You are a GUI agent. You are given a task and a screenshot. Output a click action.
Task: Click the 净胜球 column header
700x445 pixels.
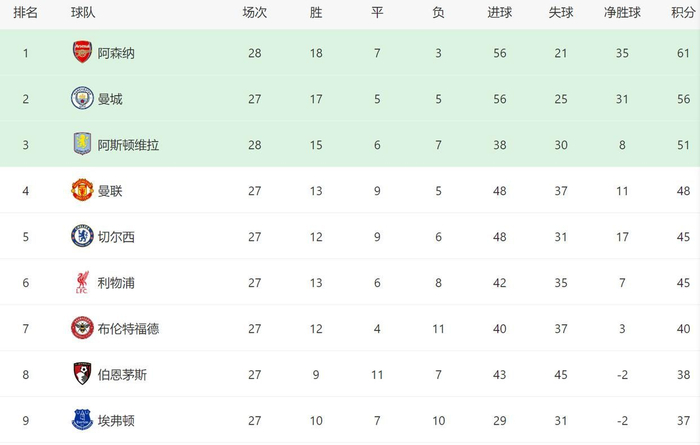coord(621,13)
